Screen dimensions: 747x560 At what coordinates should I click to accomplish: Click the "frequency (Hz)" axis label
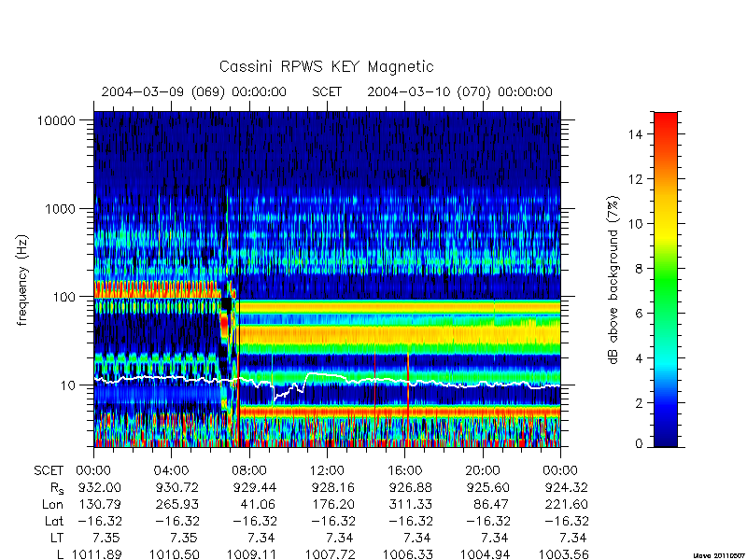22,280
